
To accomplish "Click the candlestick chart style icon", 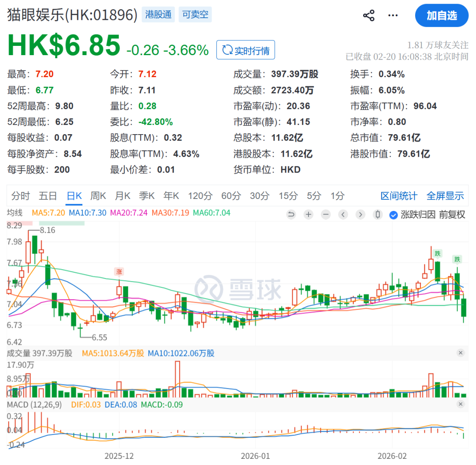I will 378,215.
